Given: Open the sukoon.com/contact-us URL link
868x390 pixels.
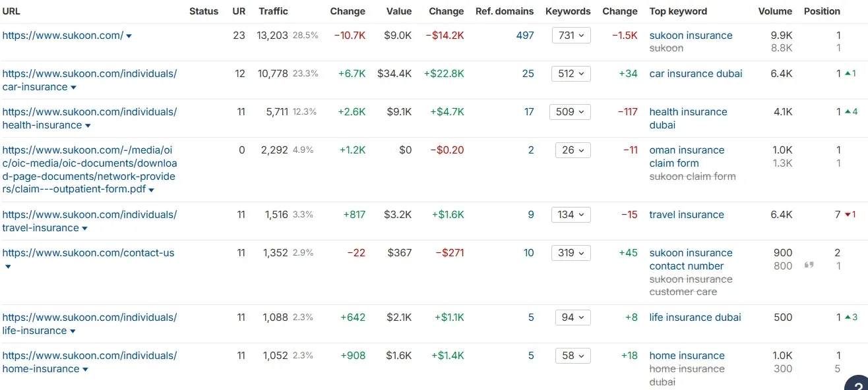Looking at the screenshot, I should 88,253.
